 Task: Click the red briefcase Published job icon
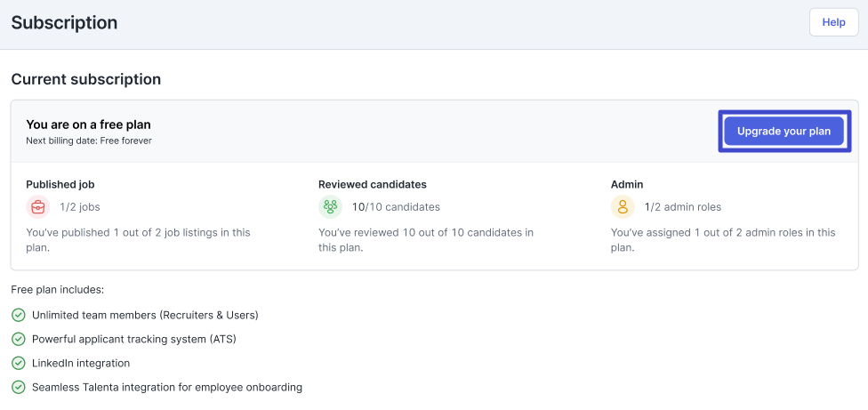click(38, 207)
